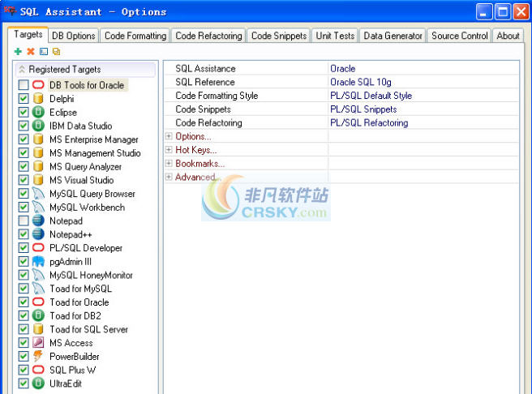The image size is (532, 394).
Task: Select the DB Tools for Oracle row label
Action: pyautogui.click(x=87, y=85)
